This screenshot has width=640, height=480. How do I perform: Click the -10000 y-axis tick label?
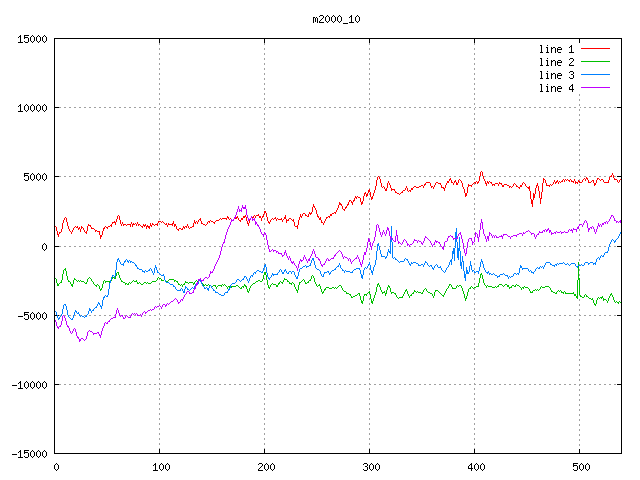click(28, 385)
